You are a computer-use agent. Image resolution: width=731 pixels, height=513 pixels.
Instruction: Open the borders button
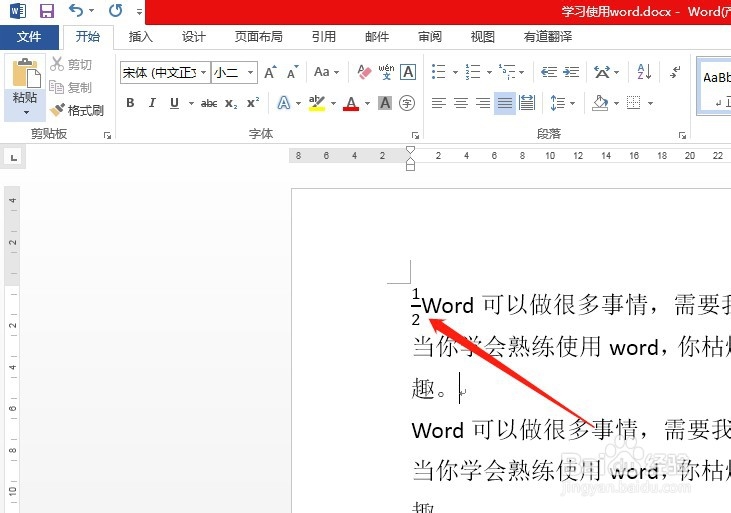click(634, 103)
